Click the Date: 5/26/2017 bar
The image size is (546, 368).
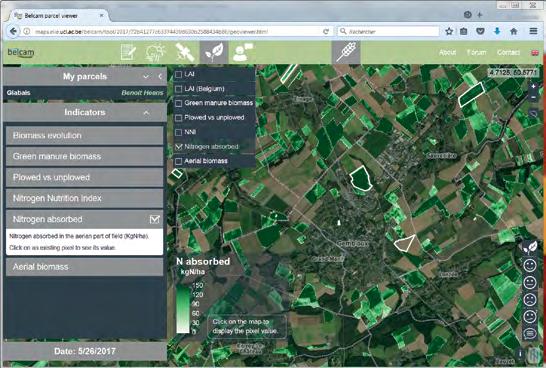pos(85,351)
